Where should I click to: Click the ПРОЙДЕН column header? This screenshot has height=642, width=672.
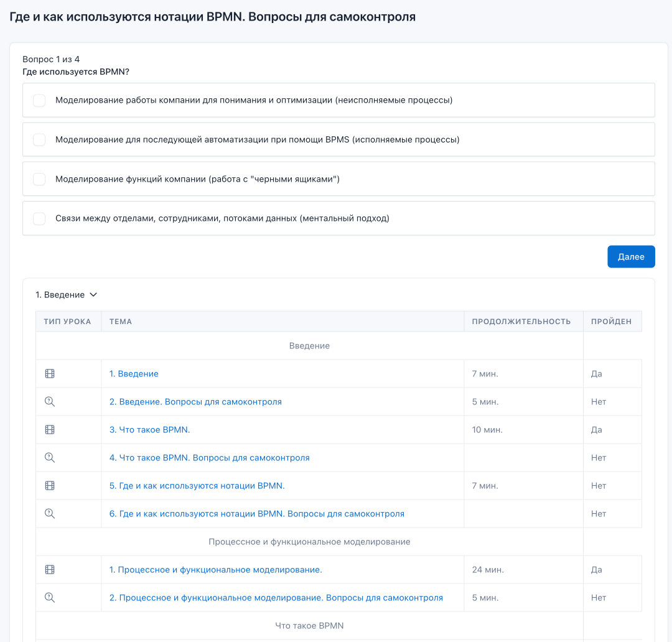point(611,322)
